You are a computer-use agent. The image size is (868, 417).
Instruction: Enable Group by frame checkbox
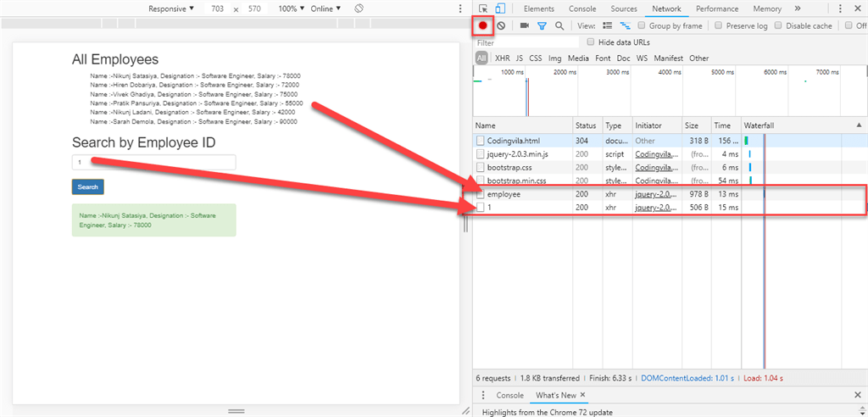(x=642, y=25)
